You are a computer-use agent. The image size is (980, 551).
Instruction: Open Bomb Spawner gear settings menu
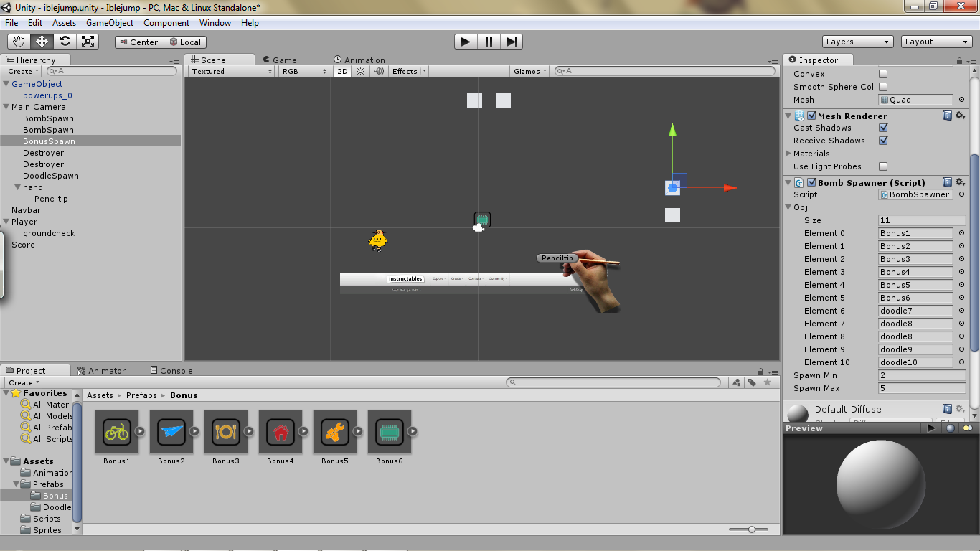point(960,182)
